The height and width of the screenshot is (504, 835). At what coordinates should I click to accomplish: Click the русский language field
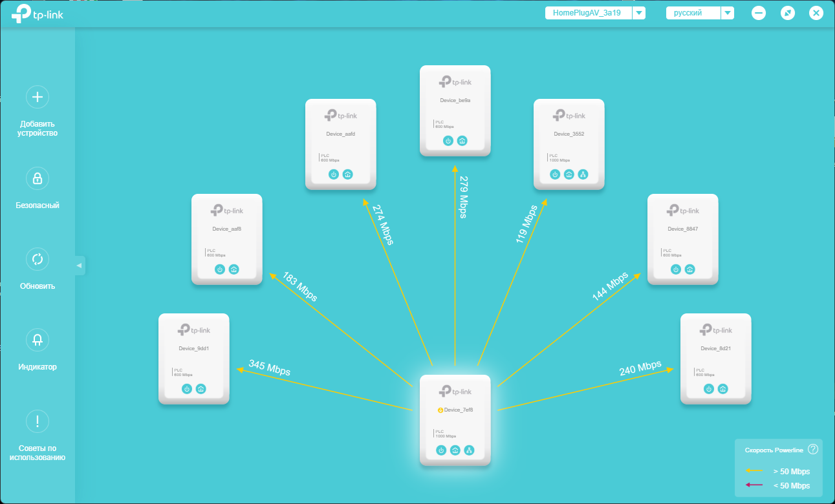[693, 13]
